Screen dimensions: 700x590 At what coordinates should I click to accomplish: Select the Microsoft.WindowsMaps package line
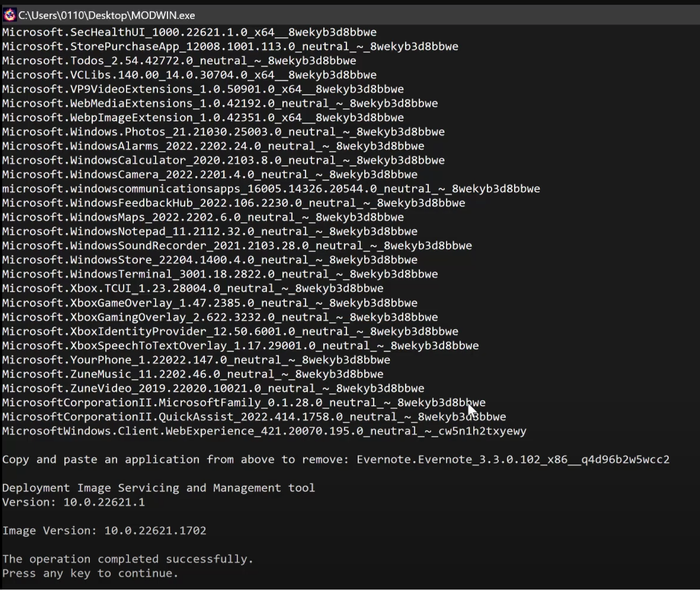coord(203,217)
